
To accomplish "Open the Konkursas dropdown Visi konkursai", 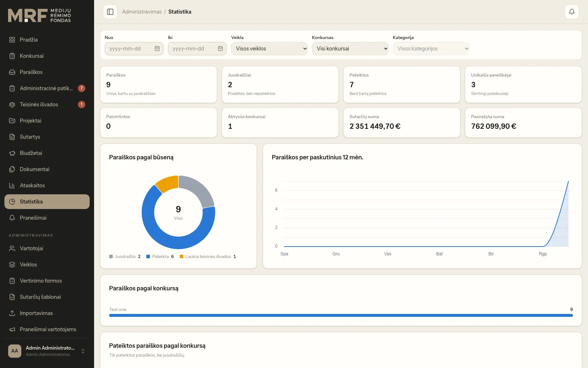I will 350,49.
